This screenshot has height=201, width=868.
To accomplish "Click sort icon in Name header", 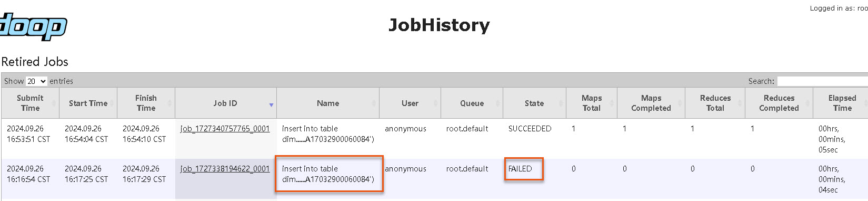I will pyautogui.click(x=374, y=103).
